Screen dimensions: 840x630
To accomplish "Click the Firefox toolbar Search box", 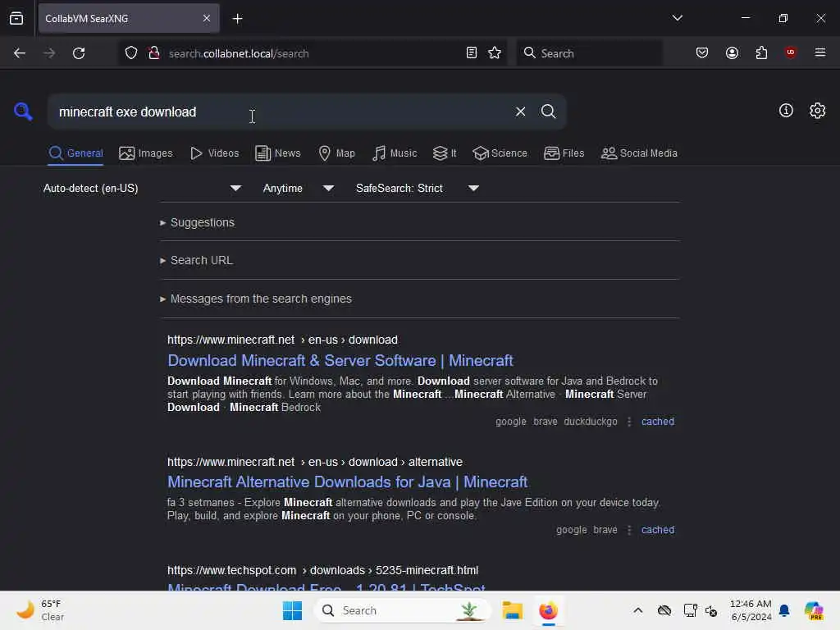I will (589, 53).
